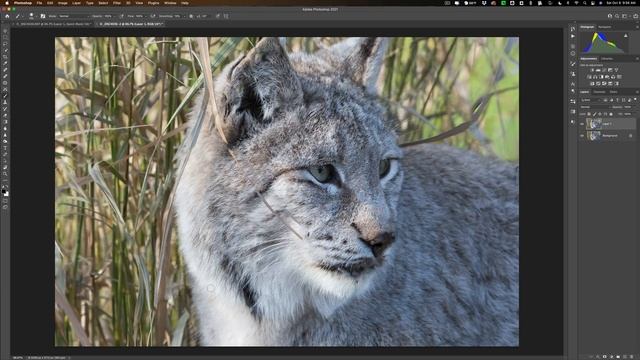The image size is (640, 360).
Task: Enable airbrush-style build-up effects
Action: click(153, 16)
